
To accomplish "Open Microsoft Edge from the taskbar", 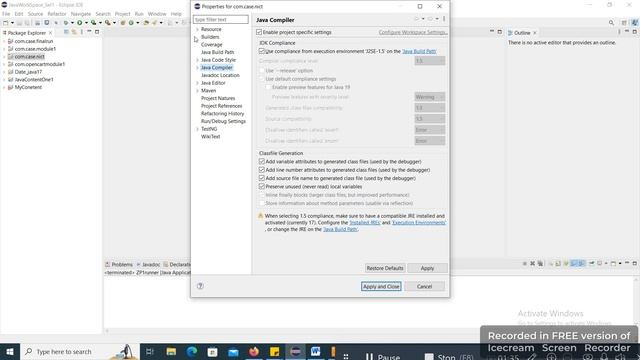I will (192, 351).
